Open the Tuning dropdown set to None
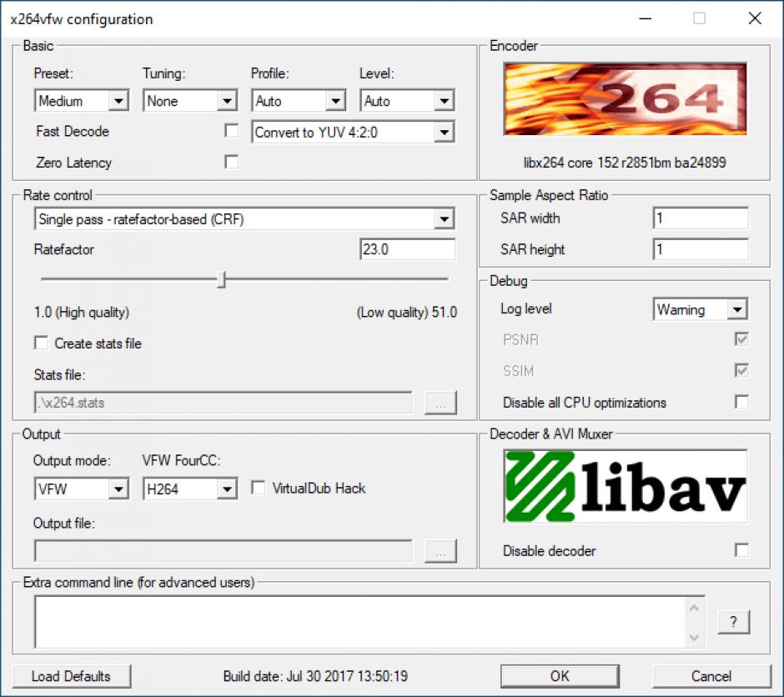The image size is (784, 697). tap(190, 101)
